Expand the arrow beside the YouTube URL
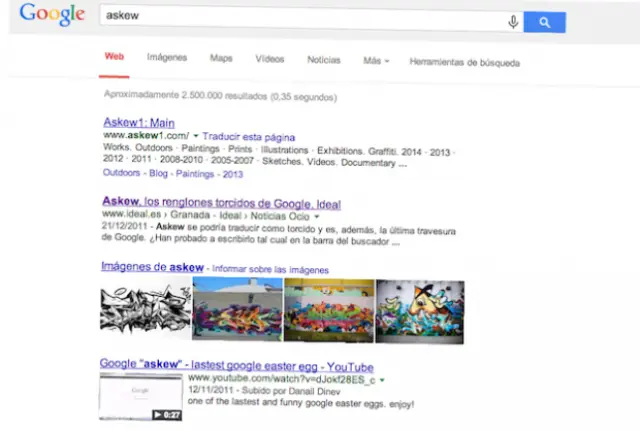The height and width of the screenshot is (431, 640). (382, 380)
